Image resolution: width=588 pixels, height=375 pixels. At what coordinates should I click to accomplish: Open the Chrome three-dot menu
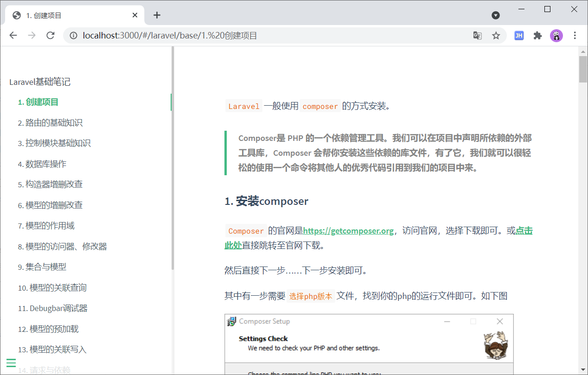(575, 35)
